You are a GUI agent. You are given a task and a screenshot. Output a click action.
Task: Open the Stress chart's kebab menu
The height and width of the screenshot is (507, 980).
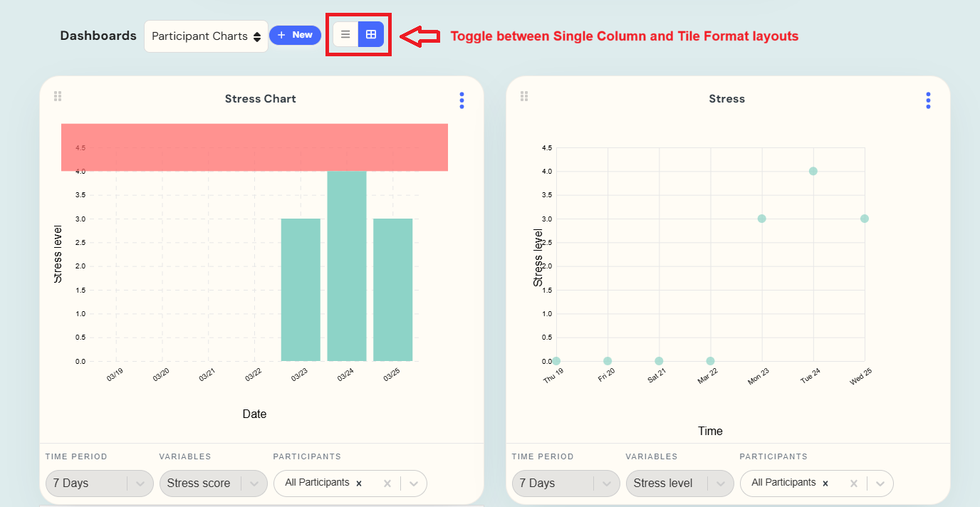pos(928,100)
